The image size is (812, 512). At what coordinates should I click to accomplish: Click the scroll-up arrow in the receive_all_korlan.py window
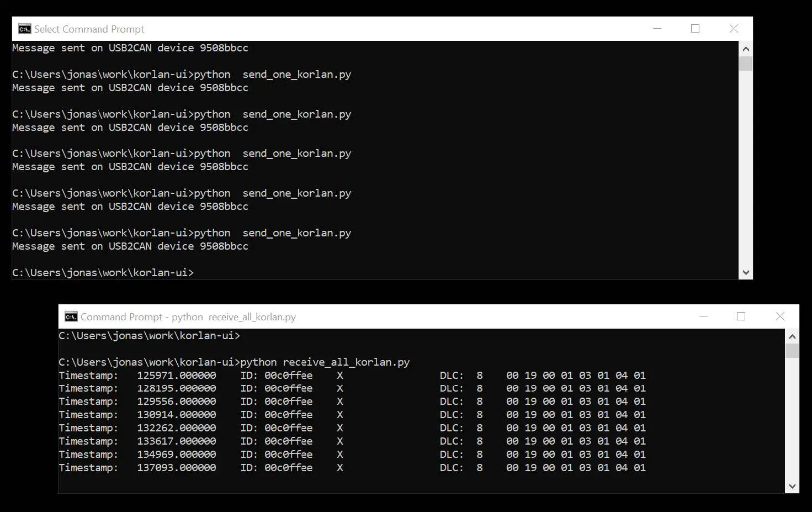pos(792,336)
